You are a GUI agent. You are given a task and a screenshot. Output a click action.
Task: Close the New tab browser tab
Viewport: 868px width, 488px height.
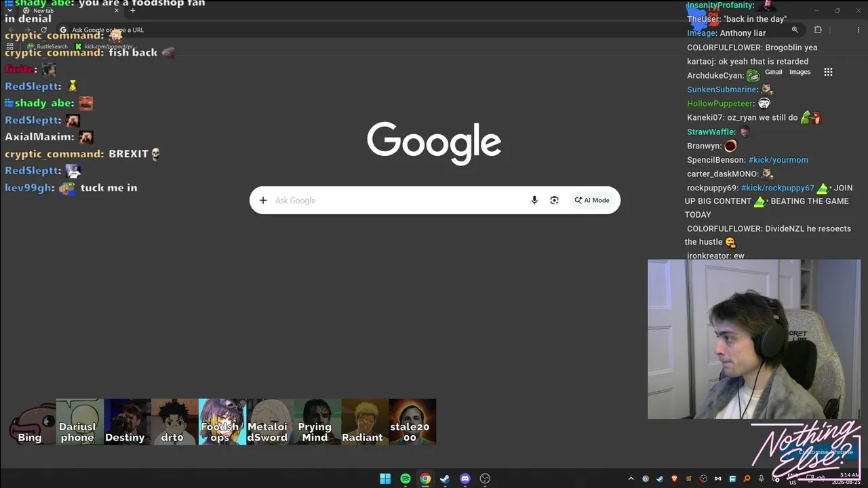[117, 10]
